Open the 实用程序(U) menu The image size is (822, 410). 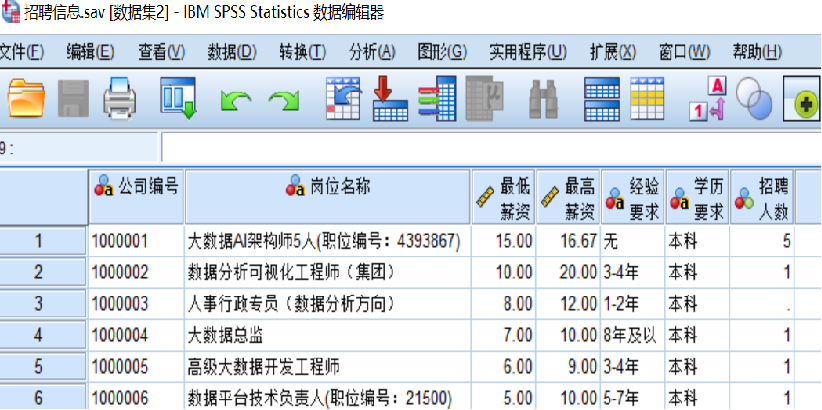[528, 52]
